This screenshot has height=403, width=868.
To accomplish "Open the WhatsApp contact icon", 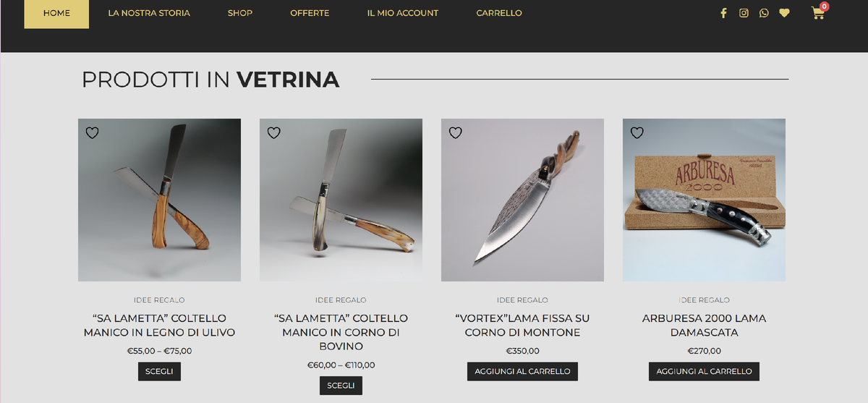I will [x=764, y=13].
